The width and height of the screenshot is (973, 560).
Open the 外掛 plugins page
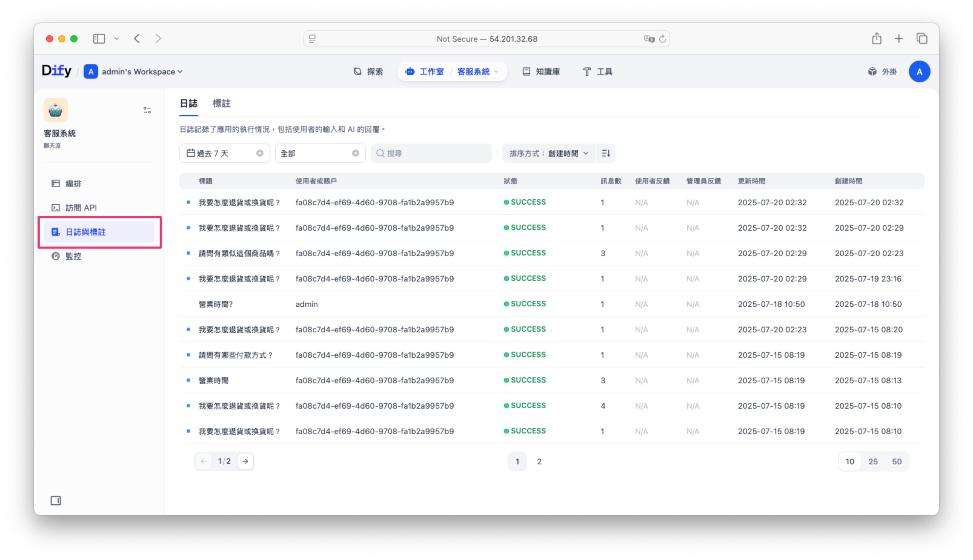882,71
